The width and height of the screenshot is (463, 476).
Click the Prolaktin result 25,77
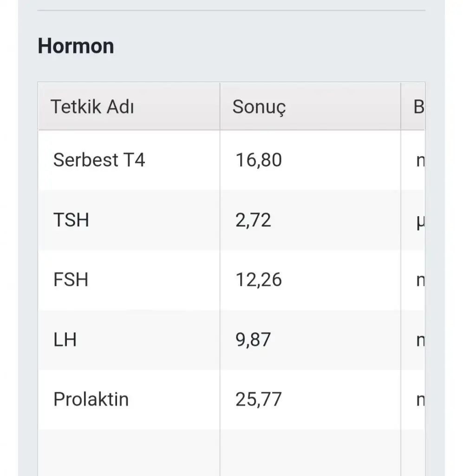pyautogui.click(x=259, y=399)
